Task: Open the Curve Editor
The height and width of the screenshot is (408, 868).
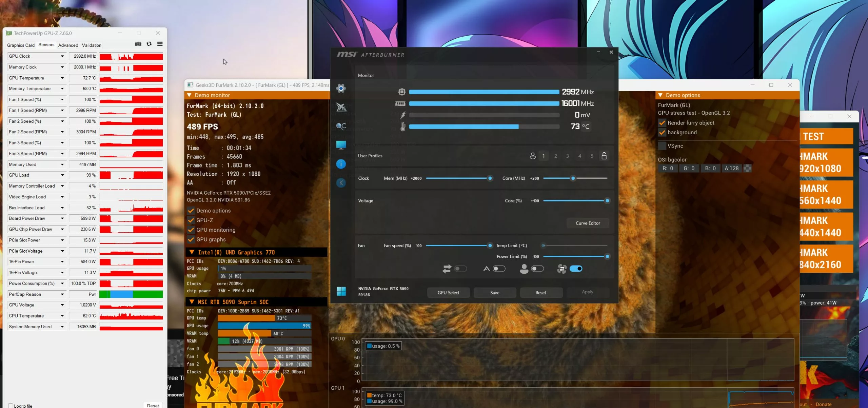Action: tap(588, 223)
